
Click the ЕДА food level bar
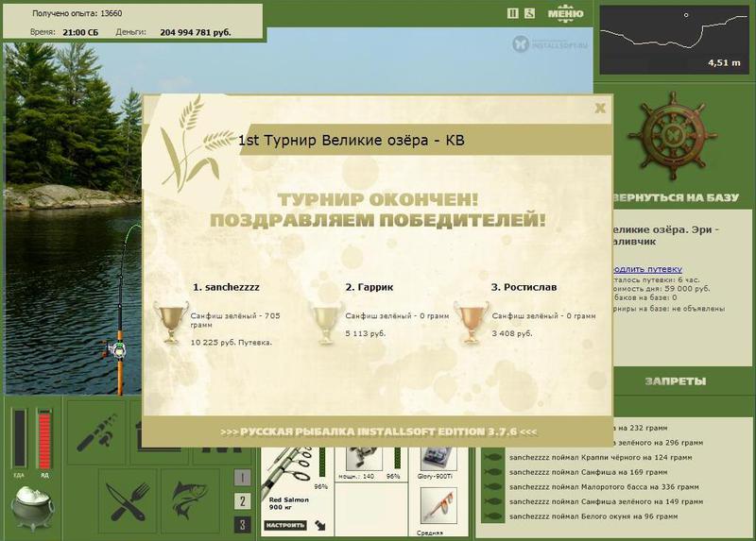20,438
